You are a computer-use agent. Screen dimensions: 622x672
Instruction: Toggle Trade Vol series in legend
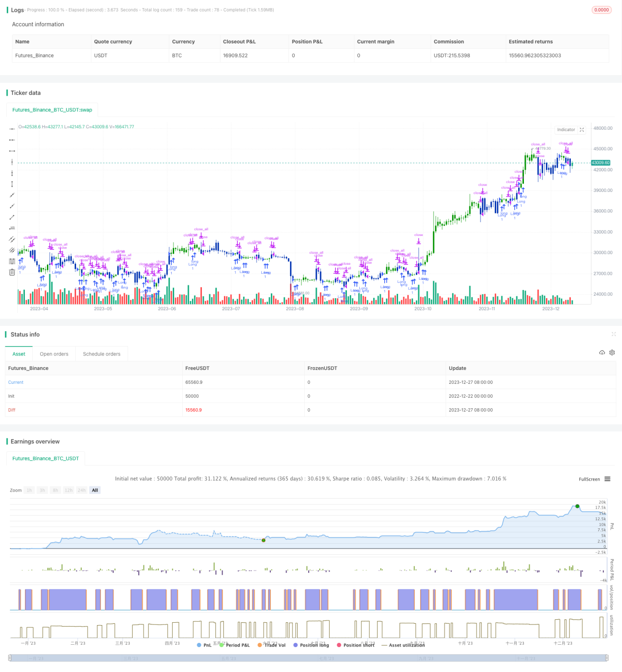tap(271, 645)
